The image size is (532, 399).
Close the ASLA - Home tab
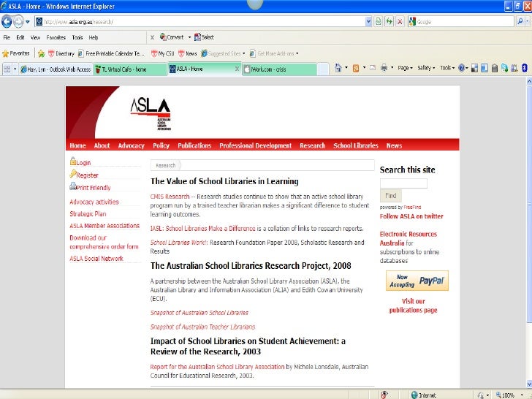coord(237,69)
